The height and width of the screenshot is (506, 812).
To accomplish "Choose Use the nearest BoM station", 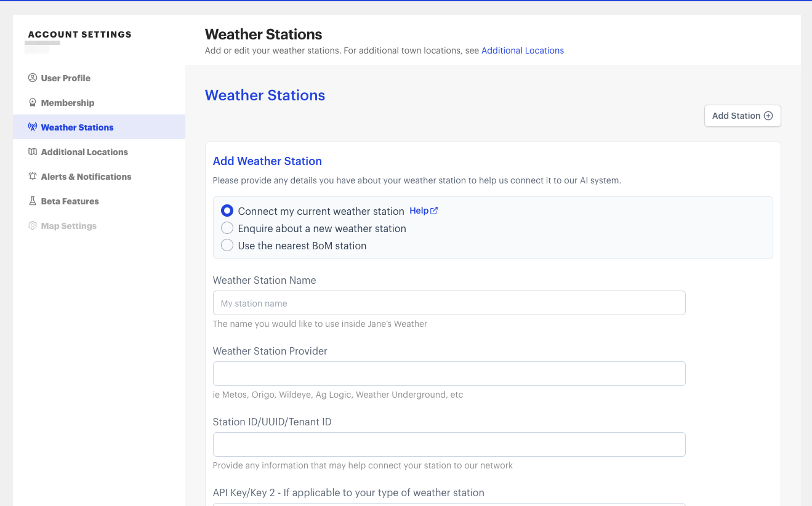I will 227,246.
